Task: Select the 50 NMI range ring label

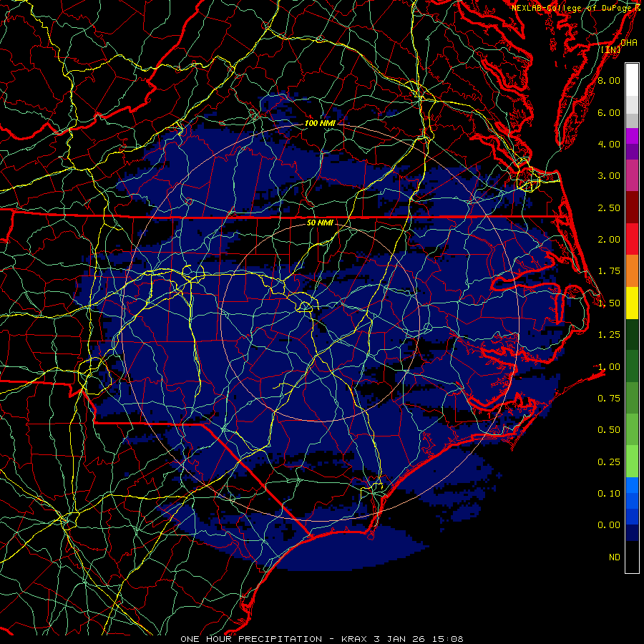Action: click(x=320, y=223)
